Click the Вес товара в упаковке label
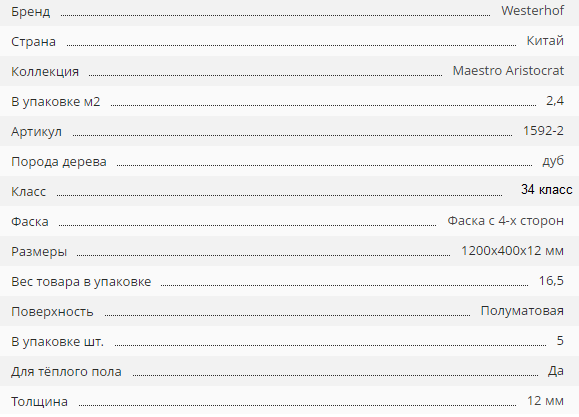 [x=81, y=282]
